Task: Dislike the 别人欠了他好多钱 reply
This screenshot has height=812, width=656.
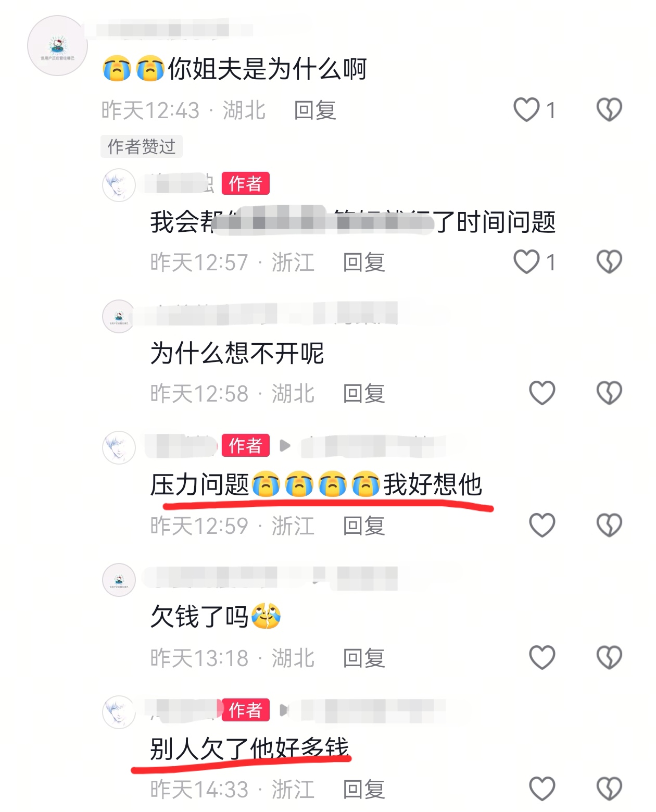Action: tap(609, 789)
